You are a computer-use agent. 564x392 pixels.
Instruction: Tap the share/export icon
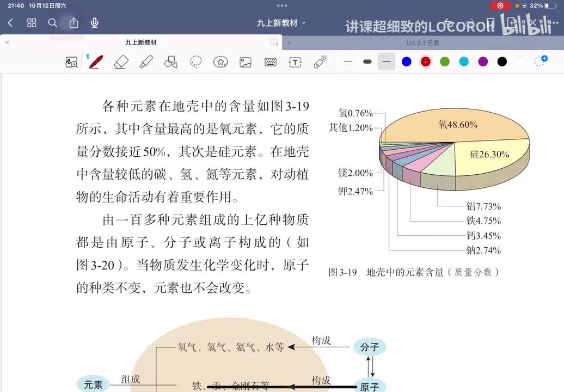pyautogui.click(x=73, y=23)
